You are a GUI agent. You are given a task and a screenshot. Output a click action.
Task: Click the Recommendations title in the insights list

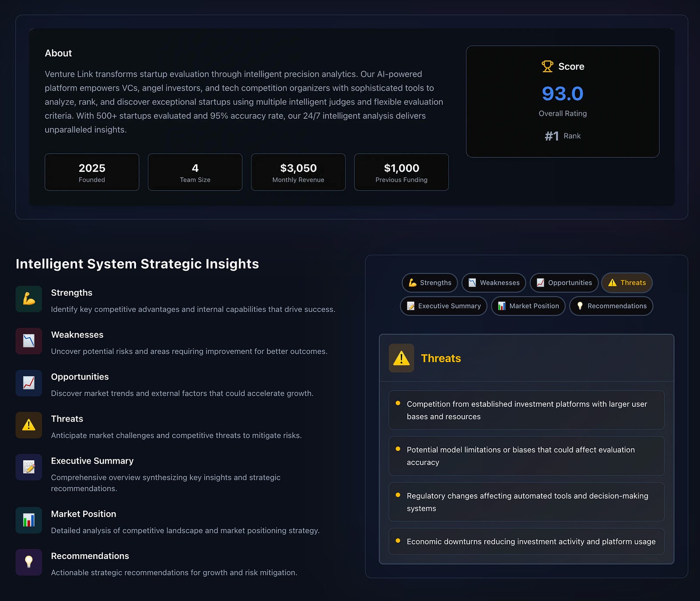(90, 556)
